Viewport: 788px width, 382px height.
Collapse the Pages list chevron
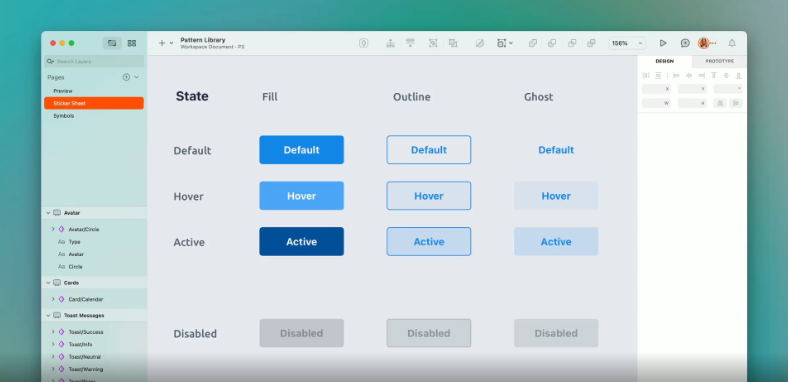coord(136,77)
